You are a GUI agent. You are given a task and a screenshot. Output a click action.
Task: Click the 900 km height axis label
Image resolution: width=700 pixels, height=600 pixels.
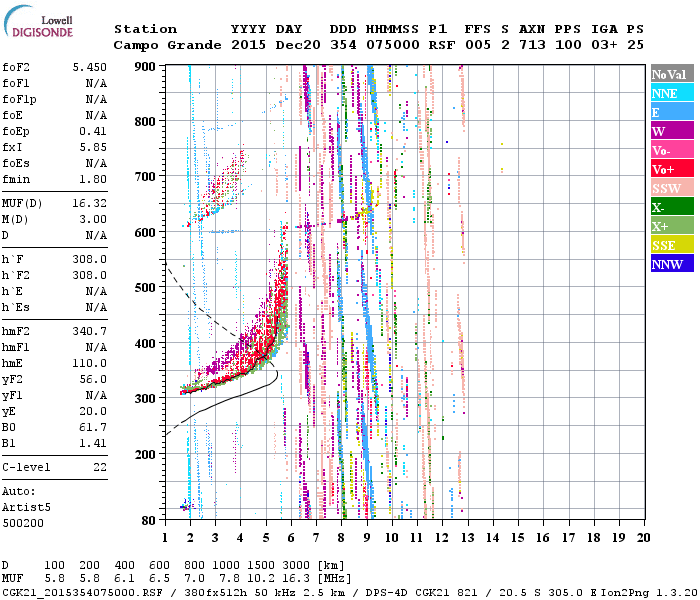(x=145, y=67)
